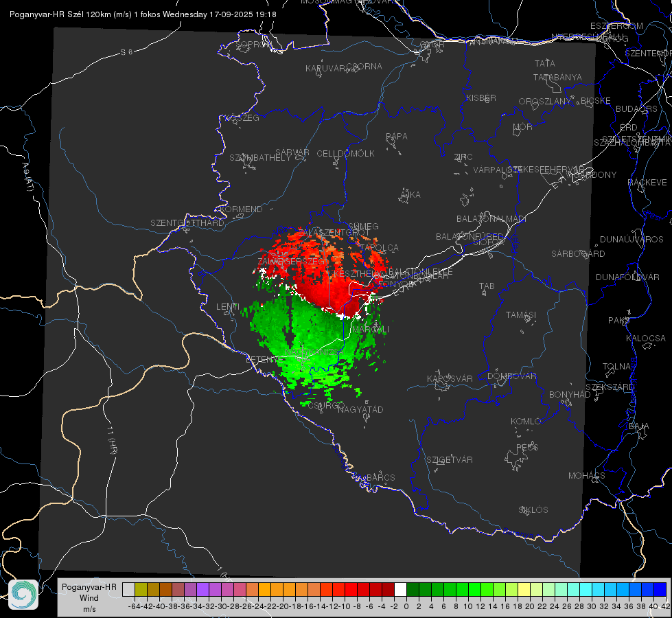Click the KISBER city label
Image resolution: width=672 pixels, height=618 pixels.
481,98
